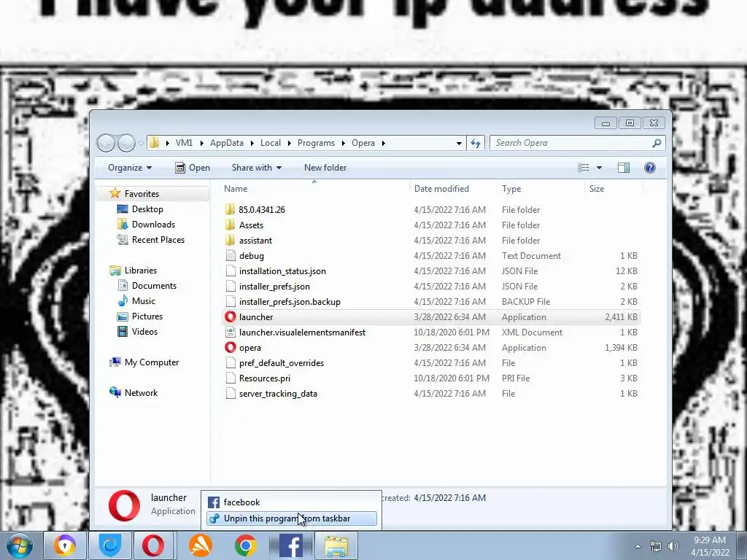The height and width of the screenshot is (560, 747).
Task: Select installer_prefs.json.backup file
Action: [x=290, y=301]
